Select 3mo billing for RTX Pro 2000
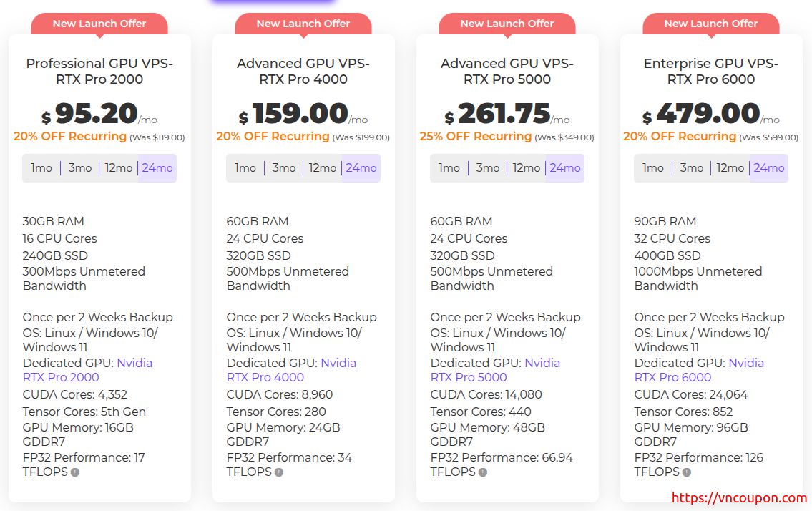Viewport: 812px width, 511px height. (x=80, y=168)
